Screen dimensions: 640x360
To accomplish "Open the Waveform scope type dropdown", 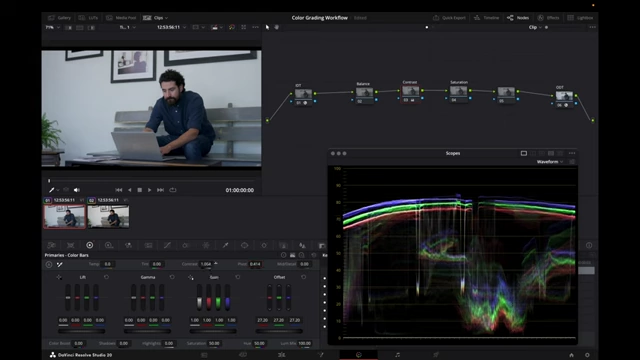I will tap(550, 162).
